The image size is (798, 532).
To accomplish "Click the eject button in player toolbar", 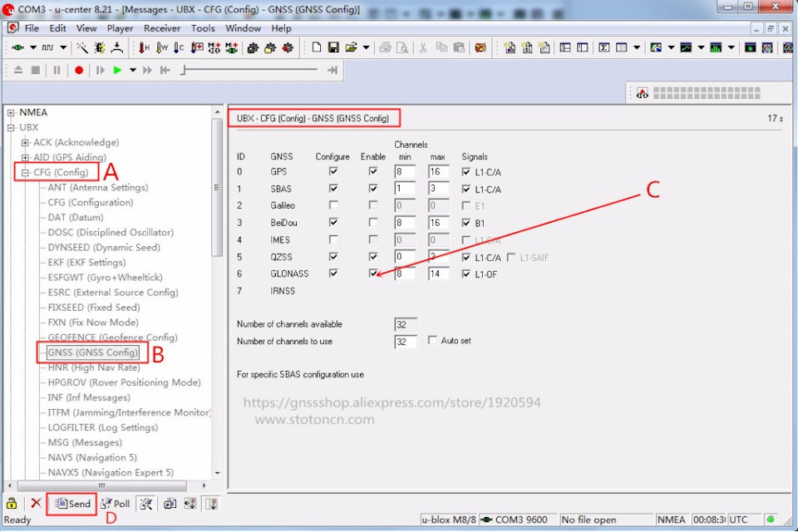I will [x=18, y=70].
